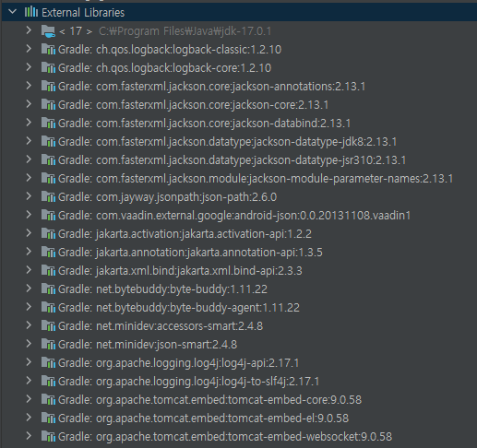Viewport: 477px width, 448px height.
Task: Click the android-json vaadin library icon
Action: (x=48, y=215)
